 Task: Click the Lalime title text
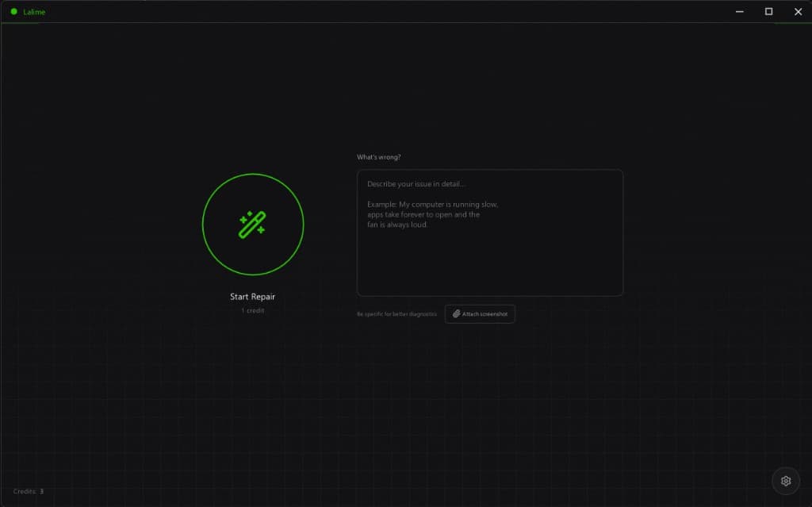tap(34, 12)
